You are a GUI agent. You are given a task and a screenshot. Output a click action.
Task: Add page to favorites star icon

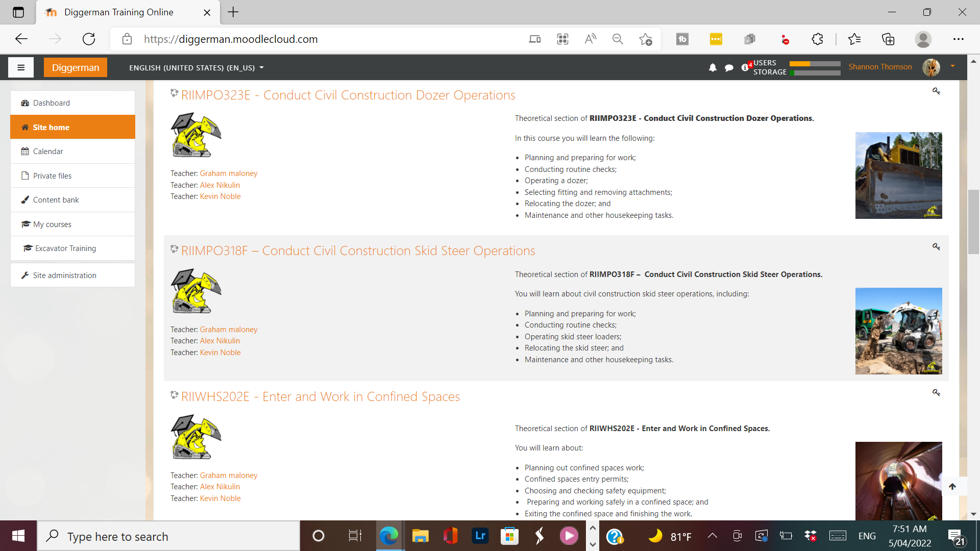click(x=645, y=39)
